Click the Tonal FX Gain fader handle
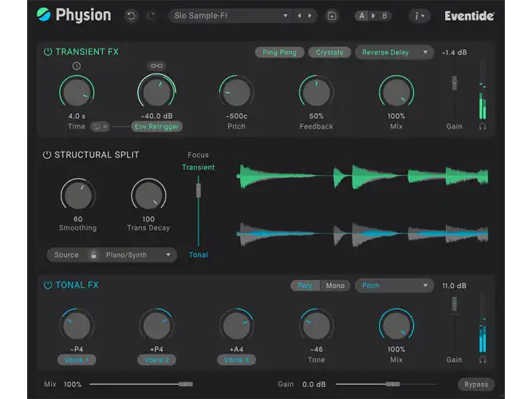This screenshot has width=532, height=399. coord(455,304)
